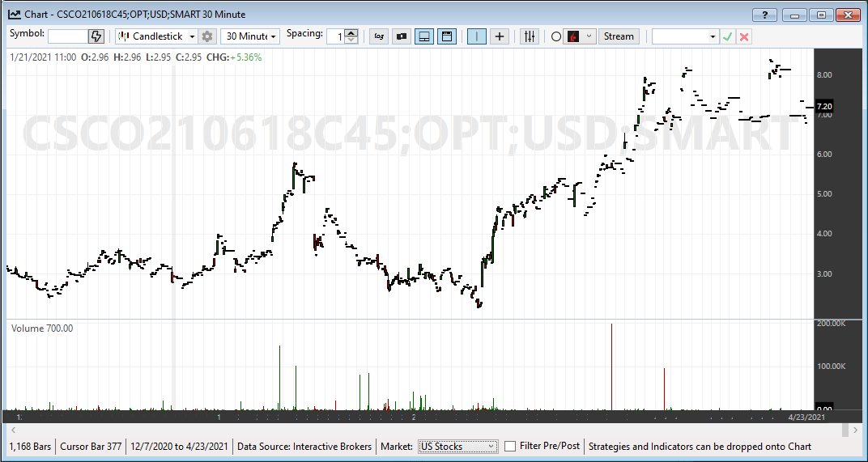The image size is (868, 462).
Task: Click the 8.00 price axis label
Action: point(825,74)
